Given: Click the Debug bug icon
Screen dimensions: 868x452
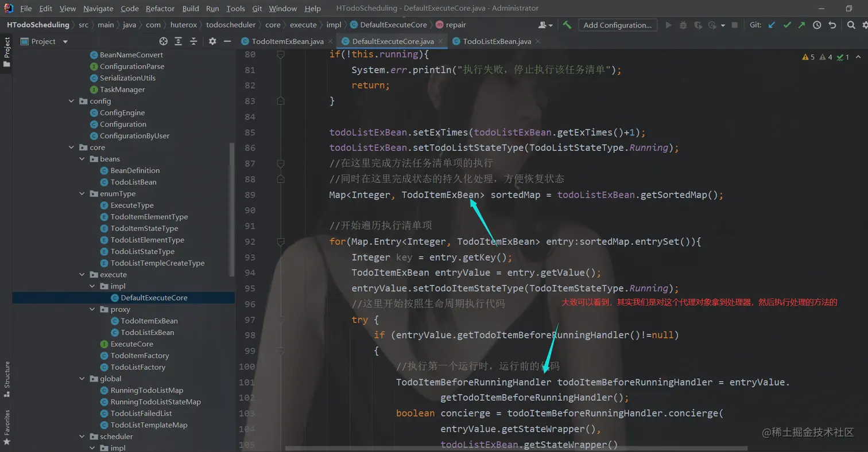Looking at the screenshot, I should (x=683, y=25).
